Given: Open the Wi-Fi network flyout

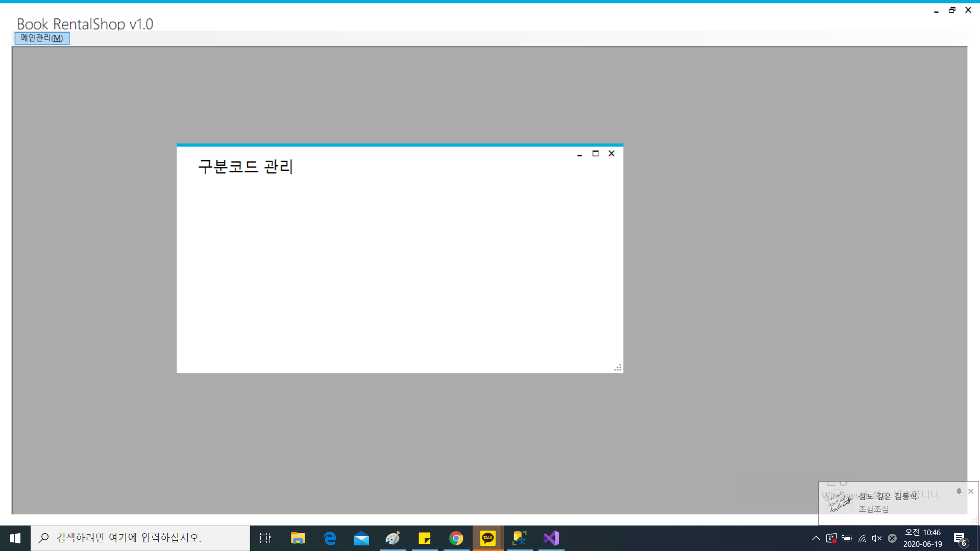Looking at the screenshot, I should click(x=862, y=538).
